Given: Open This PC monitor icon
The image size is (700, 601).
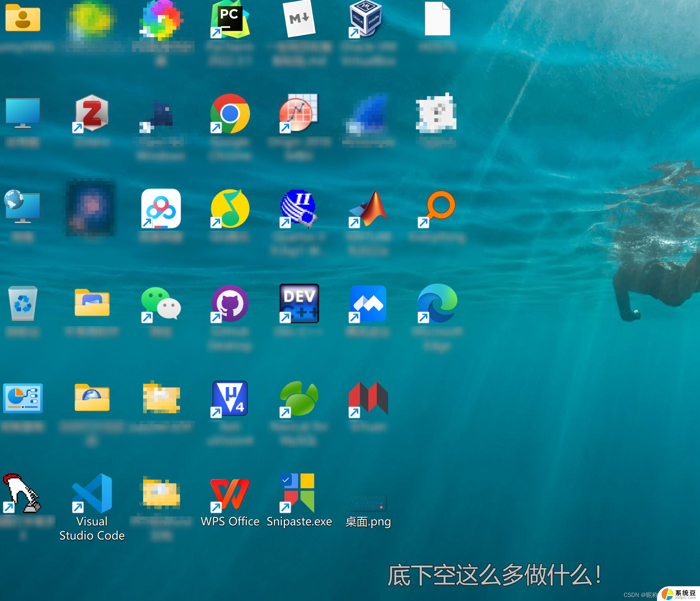Looking at the screenshot, I should pos(23,114).
